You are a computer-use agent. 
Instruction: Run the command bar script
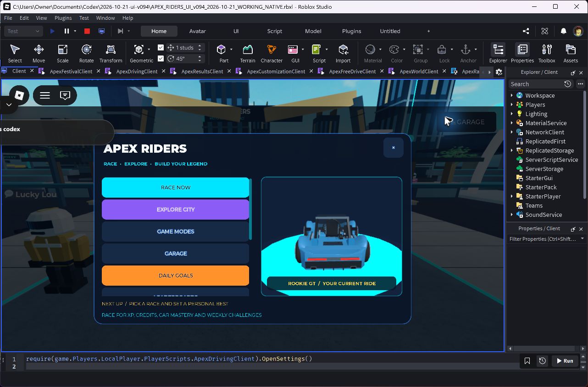pos(565,361)
